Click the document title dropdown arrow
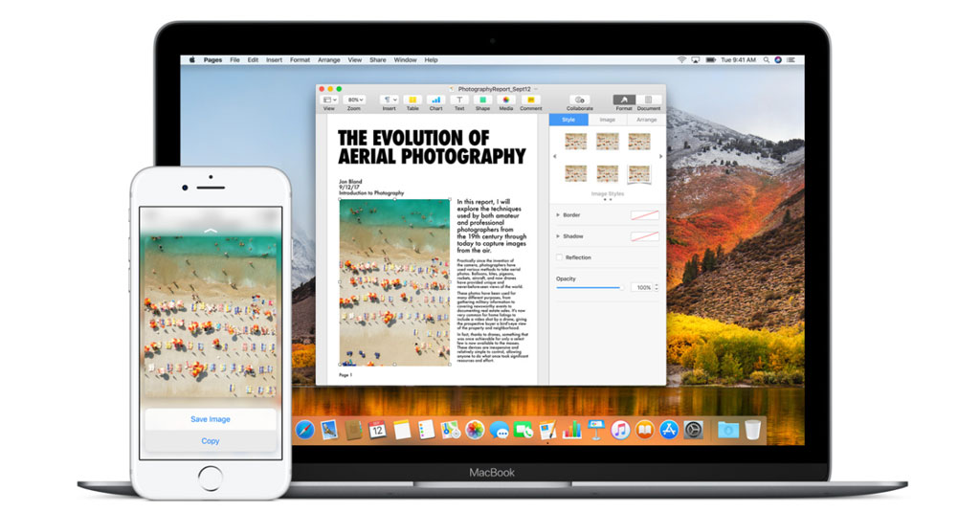The height and width of the screenshot is (512, 980). [x=536, y=89]
